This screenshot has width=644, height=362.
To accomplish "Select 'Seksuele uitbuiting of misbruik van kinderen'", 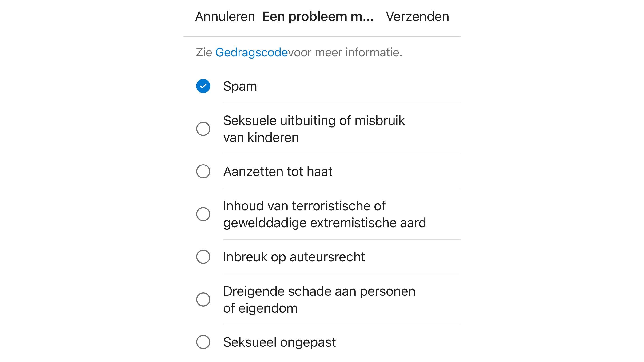I will pyautogui.click(x=203, y=128).
